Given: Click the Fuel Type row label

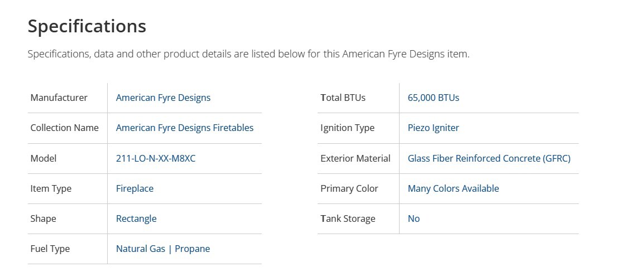Looking at the screenshot, I should pos(50,249).
